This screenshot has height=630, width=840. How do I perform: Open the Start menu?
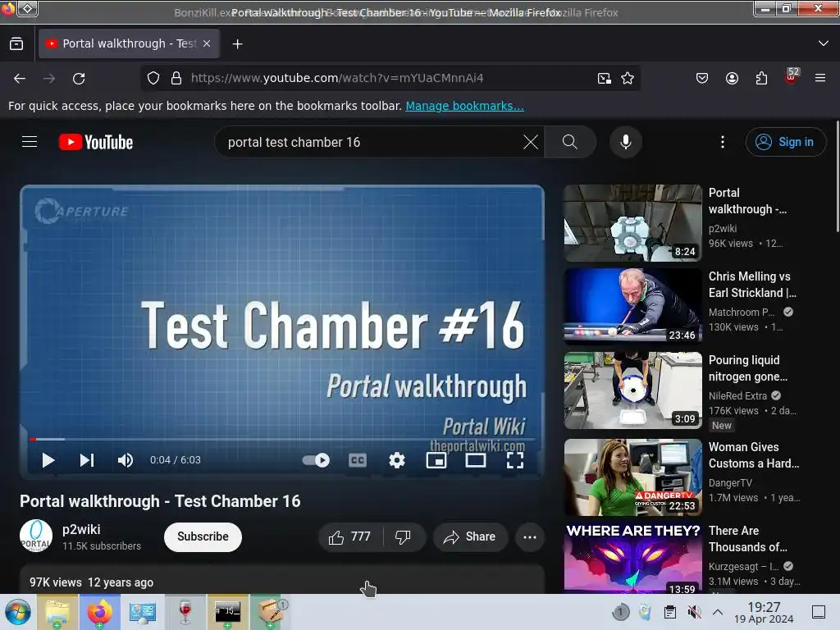point(18,612)
